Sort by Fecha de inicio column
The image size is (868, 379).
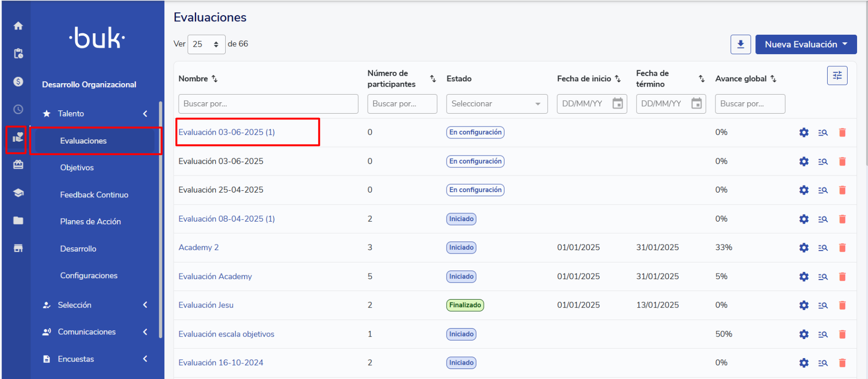point(618,79)
